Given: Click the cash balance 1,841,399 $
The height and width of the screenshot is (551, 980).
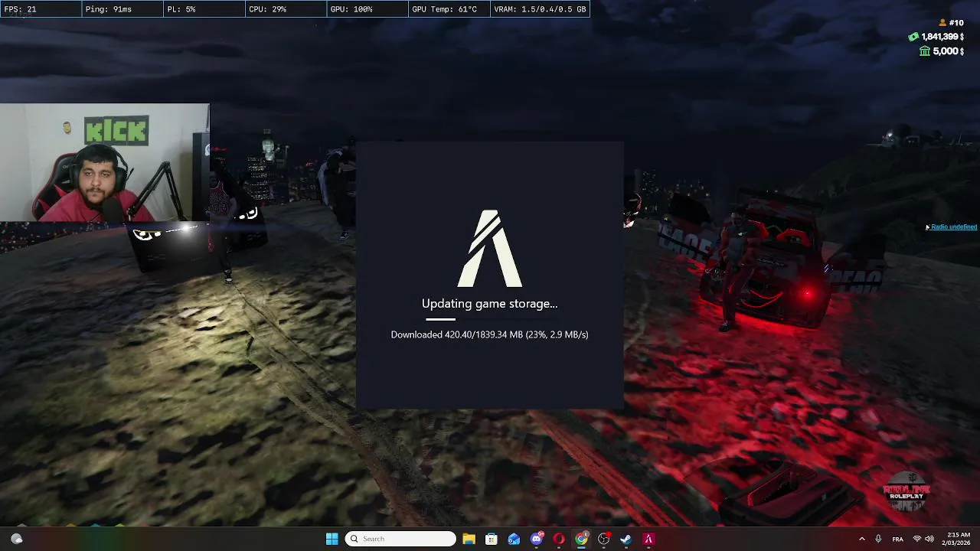Looking at the screenshot, I should [942, 37].
